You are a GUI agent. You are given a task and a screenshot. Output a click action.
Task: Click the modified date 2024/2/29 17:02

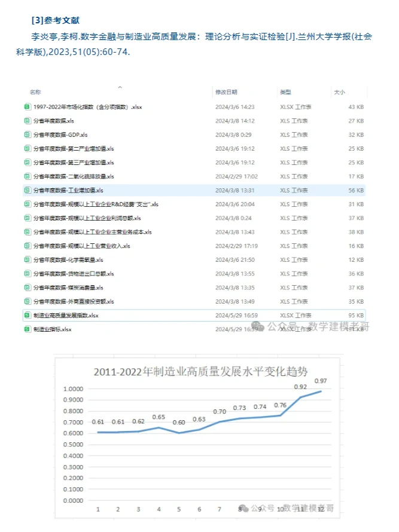pyautogui.click(x=236, y=176)
